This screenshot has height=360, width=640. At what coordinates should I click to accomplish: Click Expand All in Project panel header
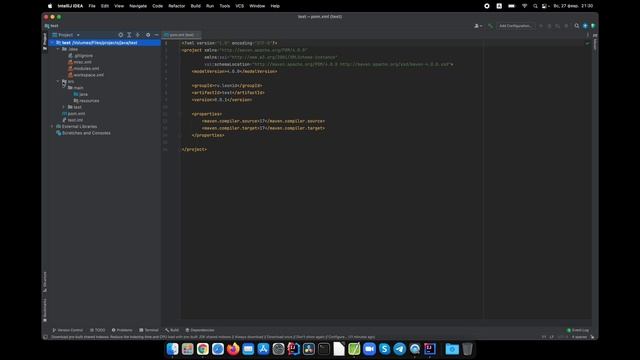pos(129,35)
